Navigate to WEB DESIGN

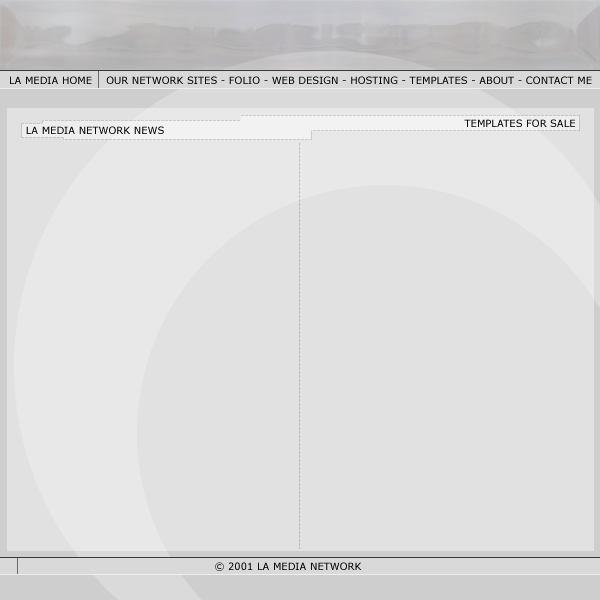click(305, 80)
